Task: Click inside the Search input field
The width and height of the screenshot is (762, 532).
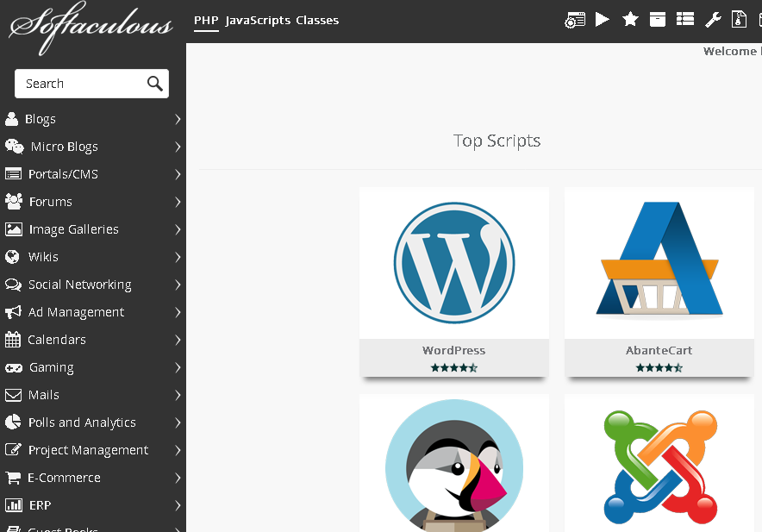Action: coord(92,84)
